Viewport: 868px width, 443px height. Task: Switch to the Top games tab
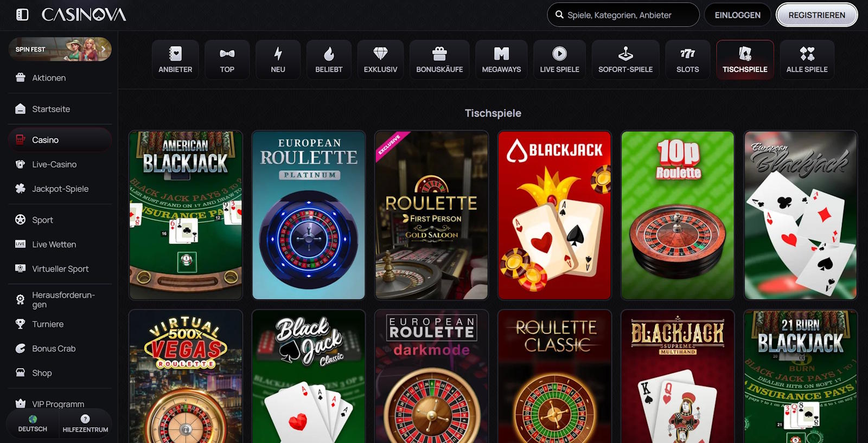227,60
